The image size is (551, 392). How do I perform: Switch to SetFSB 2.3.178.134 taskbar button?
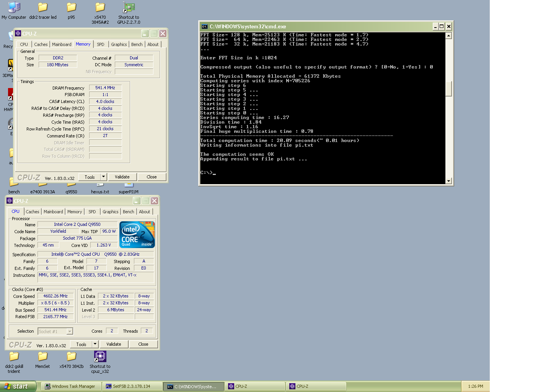[x=132, y=386]
